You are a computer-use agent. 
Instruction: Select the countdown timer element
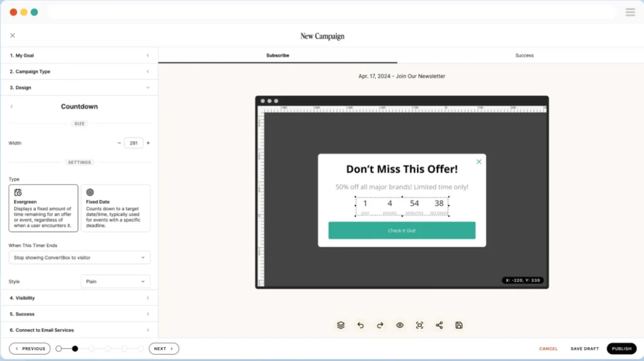(x=402, y=206)
